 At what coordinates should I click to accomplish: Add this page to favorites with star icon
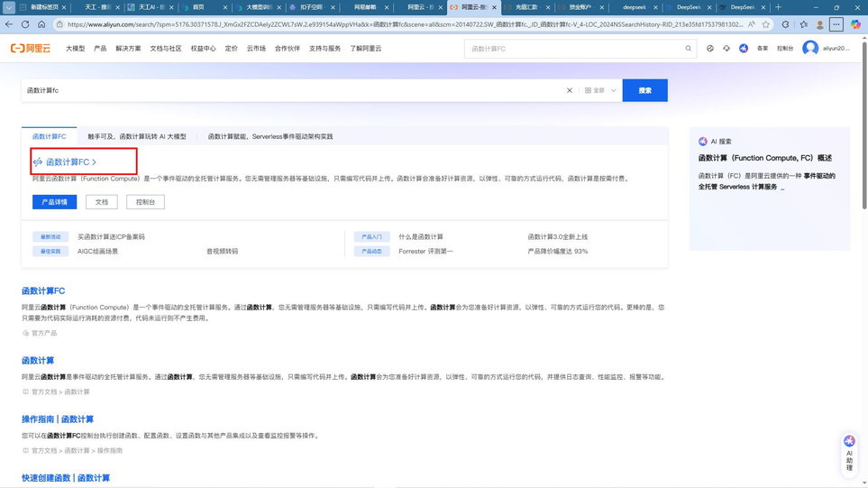766,24
